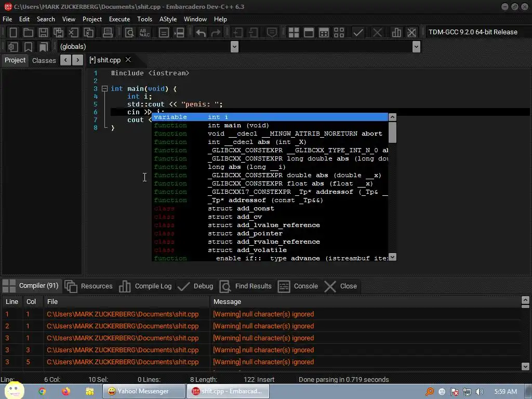Screen dimensions: 532x399
Task: Click the Delete profiling information icon
Action: (x=411, y=33)
